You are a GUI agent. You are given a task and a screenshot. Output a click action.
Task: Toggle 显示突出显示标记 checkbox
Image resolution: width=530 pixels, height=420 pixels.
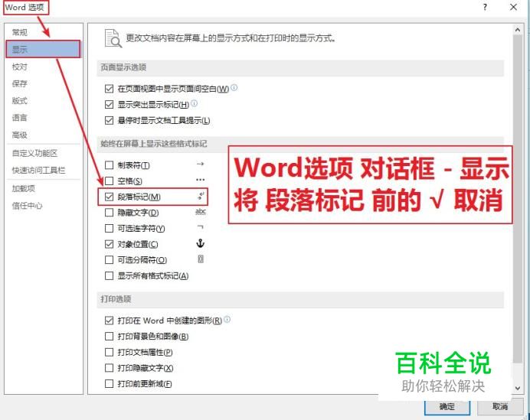(109, 105)
